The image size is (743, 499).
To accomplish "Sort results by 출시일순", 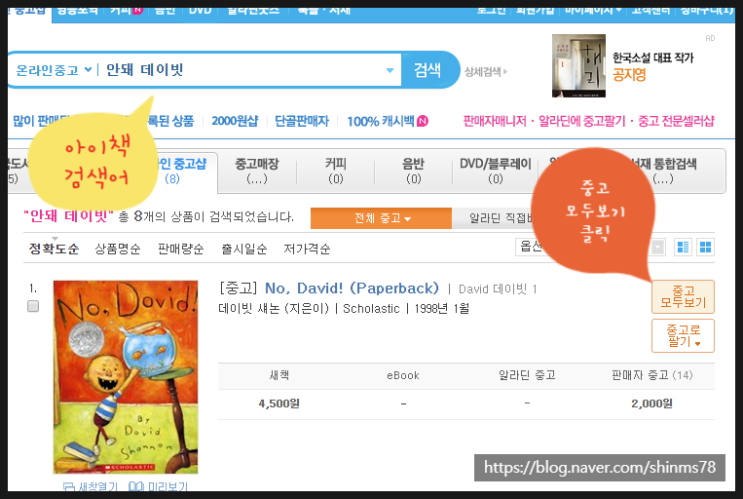I will pyautogui.click(x=244, y=249).
